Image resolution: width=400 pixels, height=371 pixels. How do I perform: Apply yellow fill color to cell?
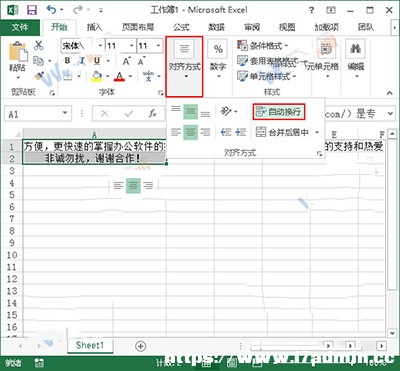[x=97, y=76]
